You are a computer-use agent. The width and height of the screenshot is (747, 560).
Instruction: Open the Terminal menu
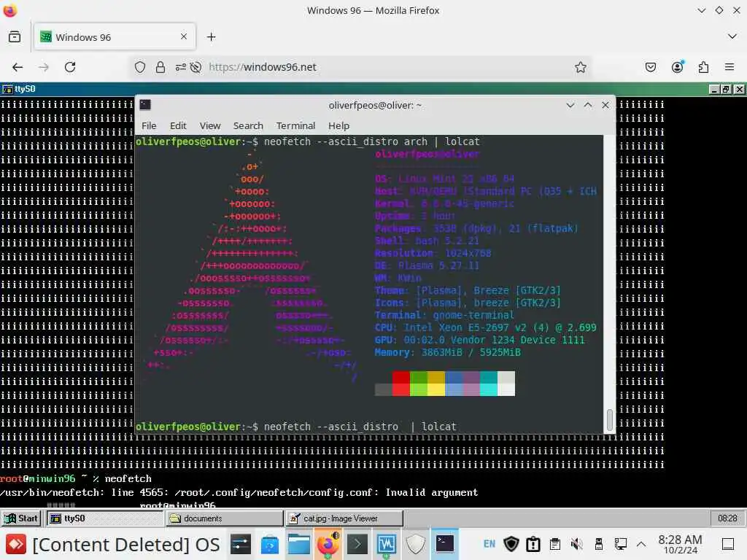[295, 125]
